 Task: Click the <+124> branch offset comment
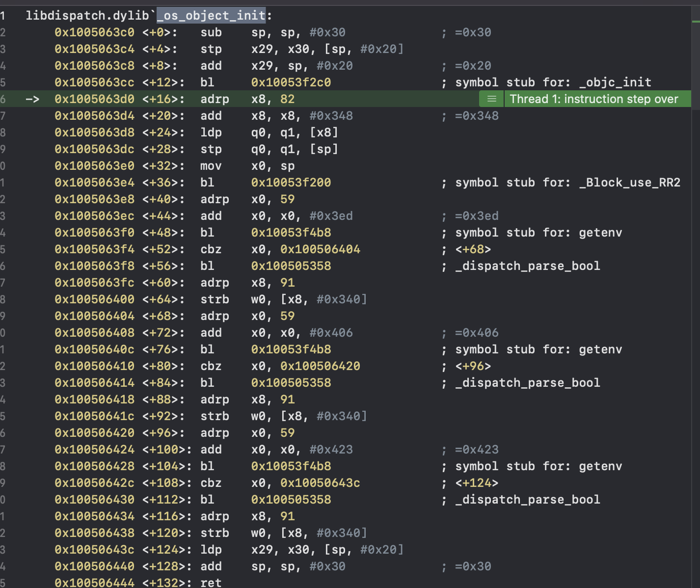click(x=477, y=483)
